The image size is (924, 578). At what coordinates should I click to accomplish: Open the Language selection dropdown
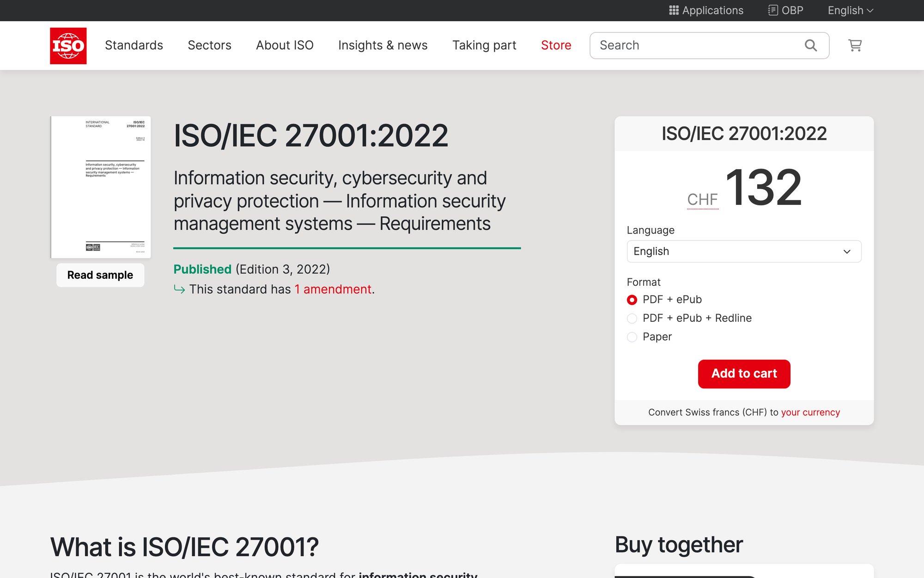tap(743, 252)
